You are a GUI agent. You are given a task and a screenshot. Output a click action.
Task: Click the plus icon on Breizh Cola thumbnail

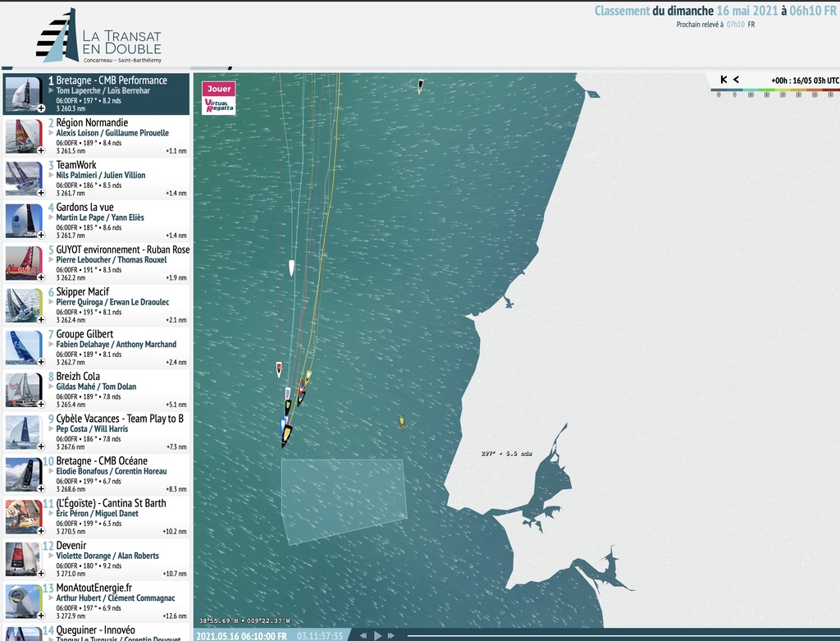[41, 405]
